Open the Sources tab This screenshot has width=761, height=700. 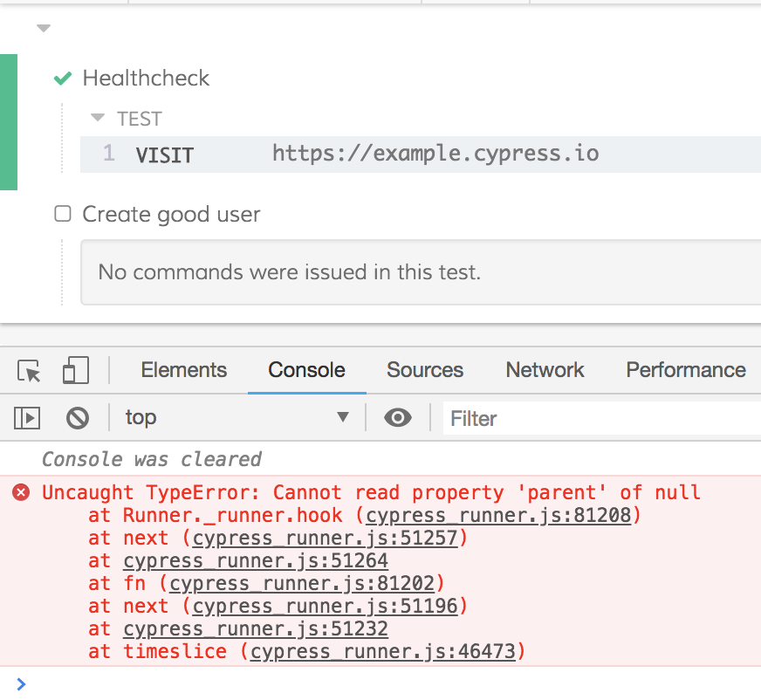(x=425, y=370)
